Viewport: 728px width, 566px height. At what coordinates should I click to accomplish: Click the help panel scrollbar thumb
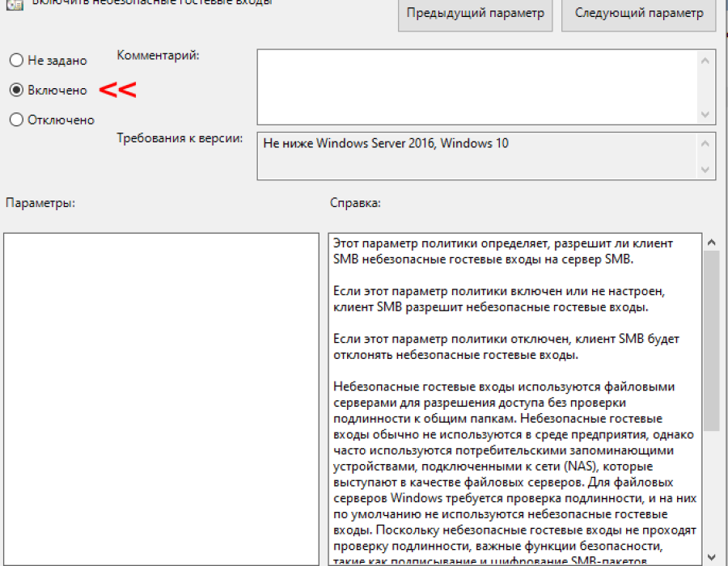click(x=711, y=341)
